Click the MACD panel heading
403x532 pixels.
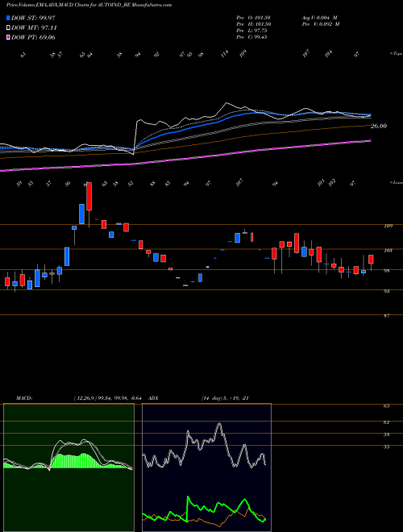point(23,398)
